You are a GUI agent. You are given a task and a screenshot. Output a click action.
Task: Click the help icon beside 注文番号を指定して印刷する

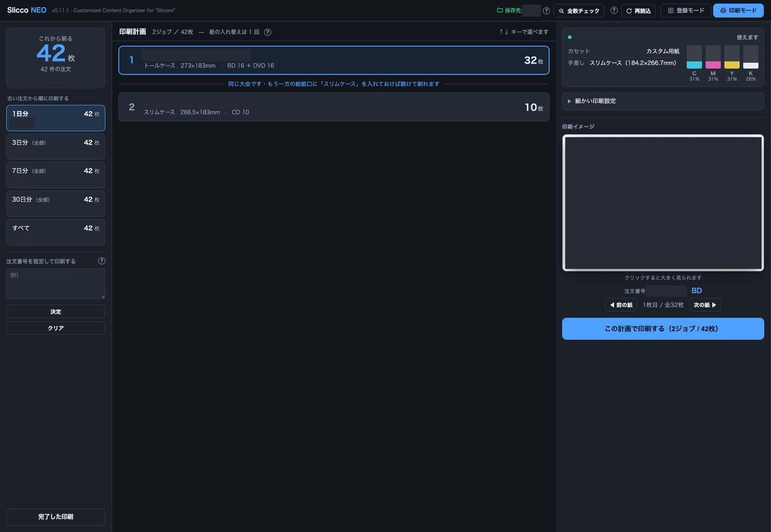click(102, 261)
